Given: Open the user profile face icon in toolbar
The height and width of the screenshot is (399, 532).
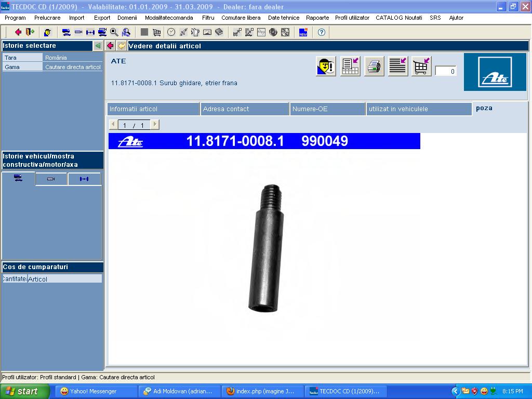Looking at the screenshot, I should click(47, 32).
